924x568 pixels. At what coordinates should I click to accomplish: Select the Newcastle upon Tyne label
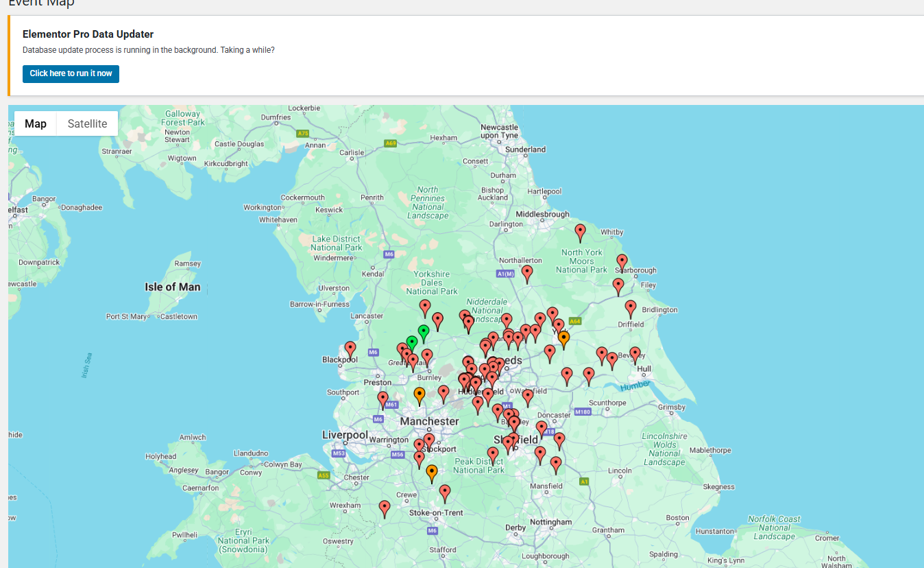coord(499,132)
